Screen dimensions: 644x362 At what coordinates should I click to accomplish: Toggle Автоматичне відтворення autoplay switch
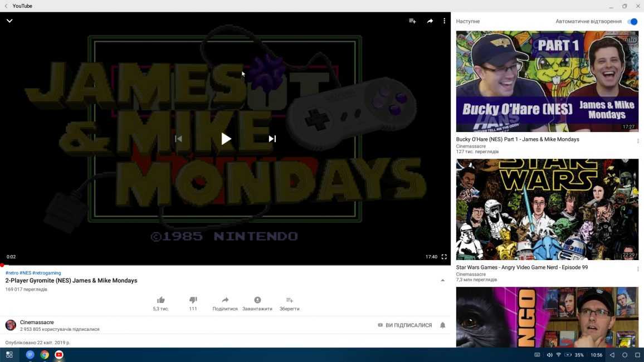[x=632, y=22]
